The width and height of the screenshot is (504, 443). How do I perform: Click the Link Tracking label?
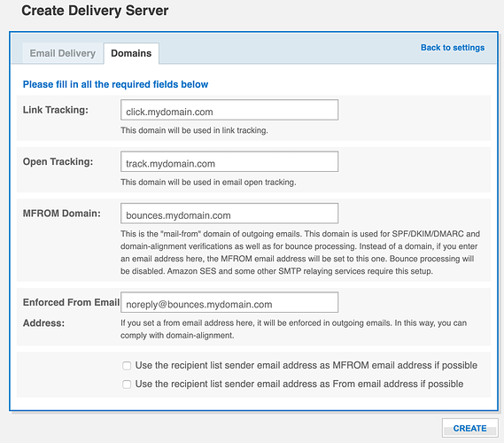[x=55, y=110]
